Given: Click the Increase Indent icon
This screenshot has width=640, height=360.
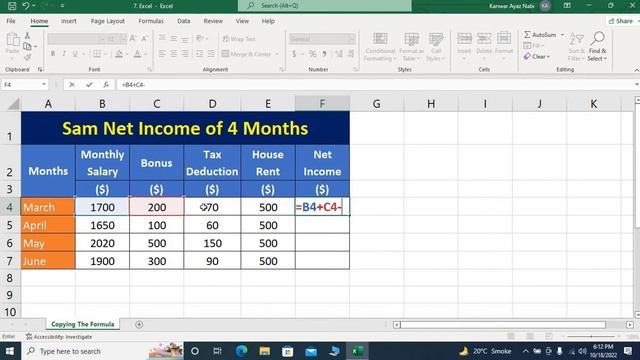Looking at the screenshot, I should pyautogui.click(x=211, y=53).
